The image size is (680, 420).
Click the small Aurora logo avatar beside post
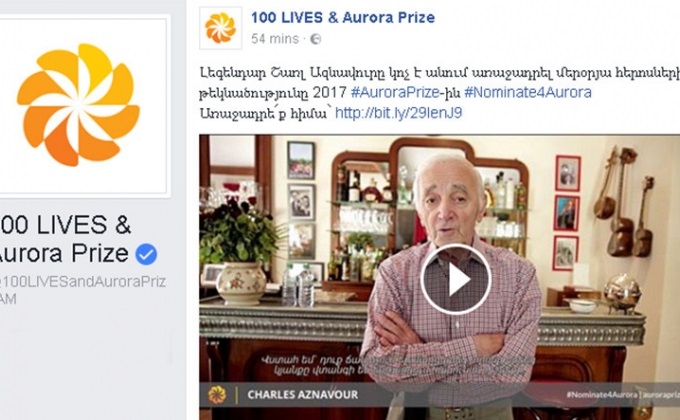click(220, 28)
